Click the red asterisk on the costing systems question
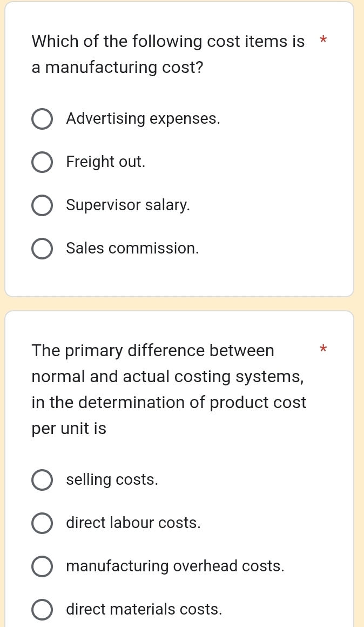Viewport: 364px width, 627px height. tap(323, 349)
